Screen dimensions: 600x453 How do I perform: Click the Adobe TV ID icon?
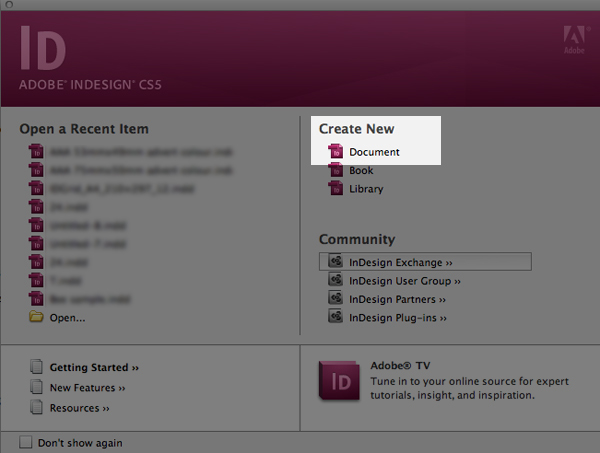point(338,381)
